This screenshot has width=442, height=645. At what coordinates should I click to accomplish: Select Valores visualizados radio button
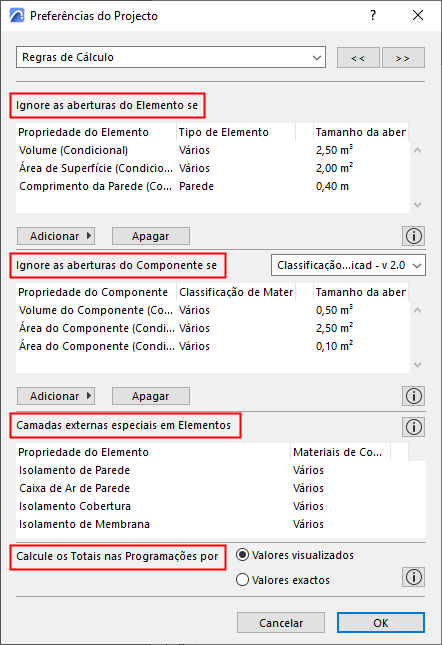[x=243, y=555]
